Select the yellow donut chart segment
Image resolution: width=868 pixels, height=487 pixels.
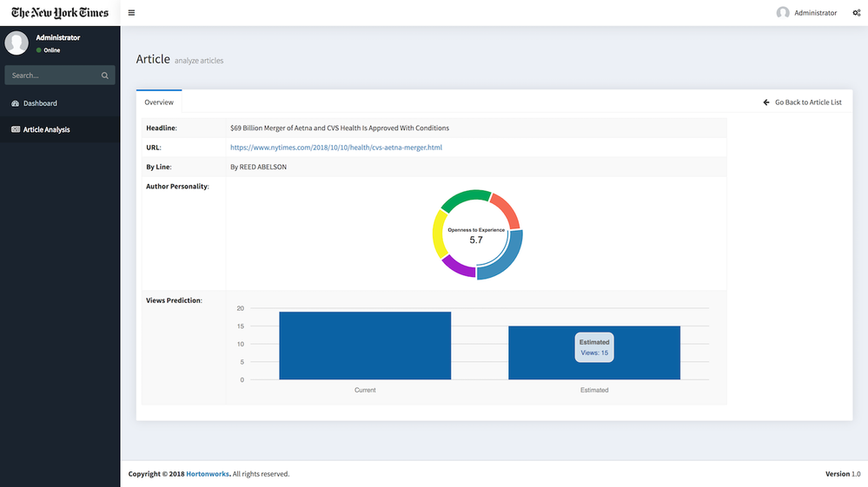point(440,237)
